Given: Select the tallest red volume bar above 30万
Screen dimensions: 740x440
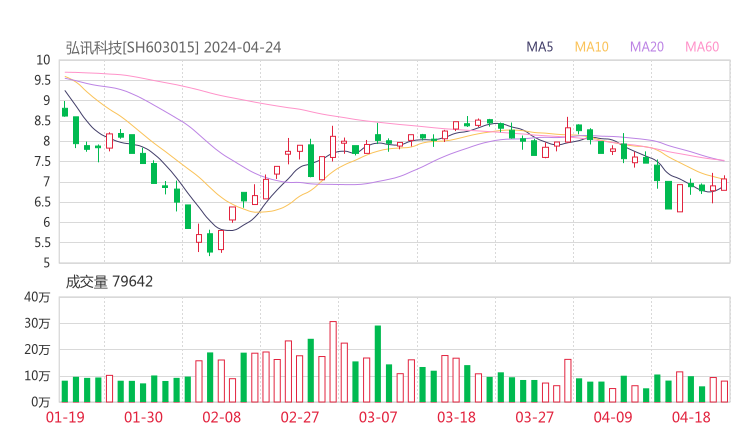Looking at the screenshot, I should (x=333, y=362).
